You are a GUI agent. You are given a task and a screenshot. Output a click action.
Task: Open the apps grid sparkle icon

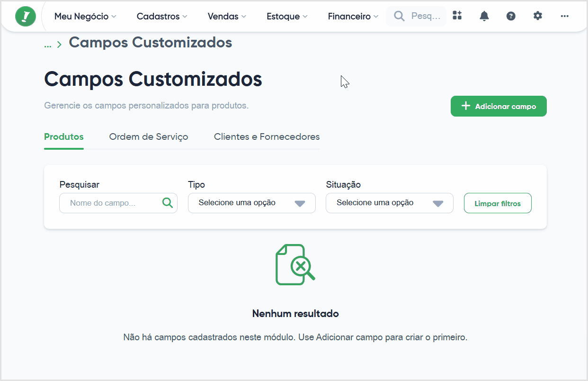(457, 16)
